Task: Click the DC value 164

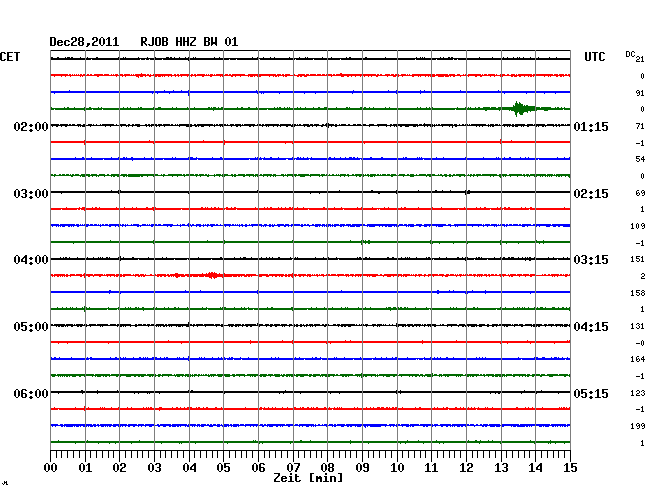Action: [x=638, y=359]
